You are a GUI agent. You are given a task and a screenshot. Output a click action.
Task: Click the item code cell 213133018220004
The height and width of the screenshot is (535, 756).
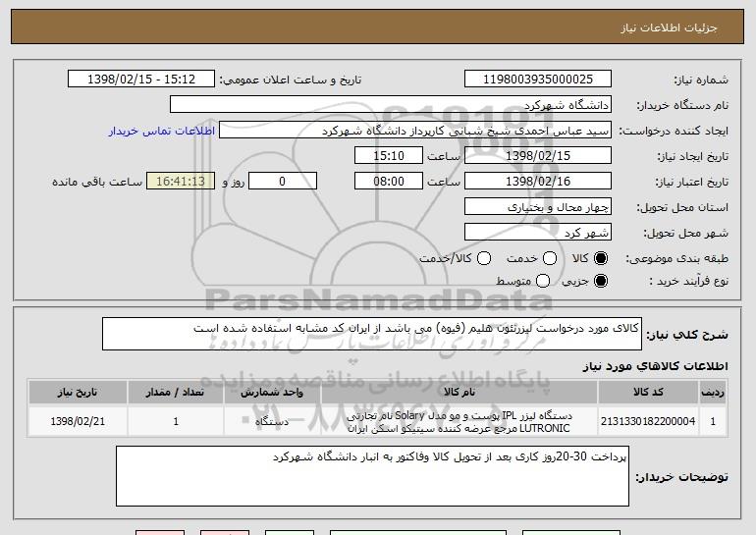[648, 421]
